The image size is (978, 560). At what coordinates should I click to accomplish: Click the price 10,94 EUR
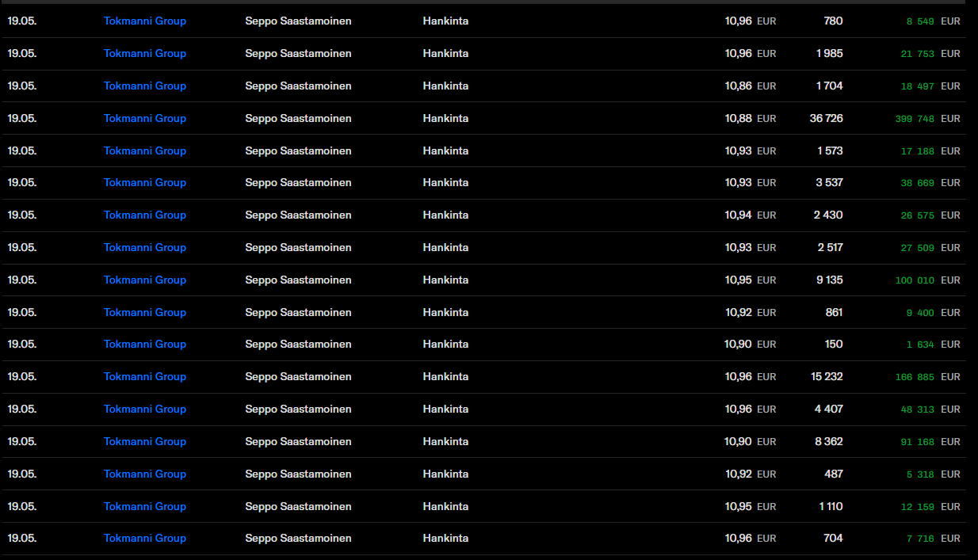click(751, 215)
